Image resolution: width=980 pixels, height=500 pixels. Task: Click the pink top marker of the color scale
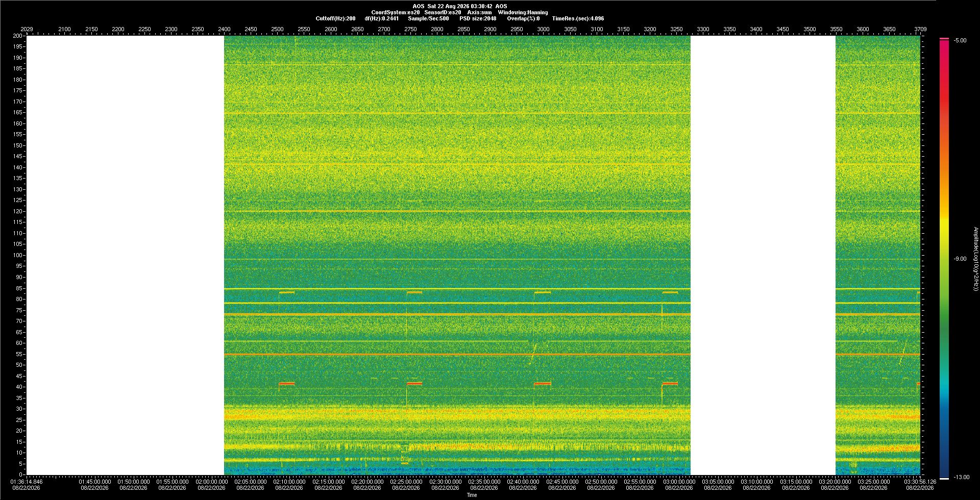pos(944,39)
